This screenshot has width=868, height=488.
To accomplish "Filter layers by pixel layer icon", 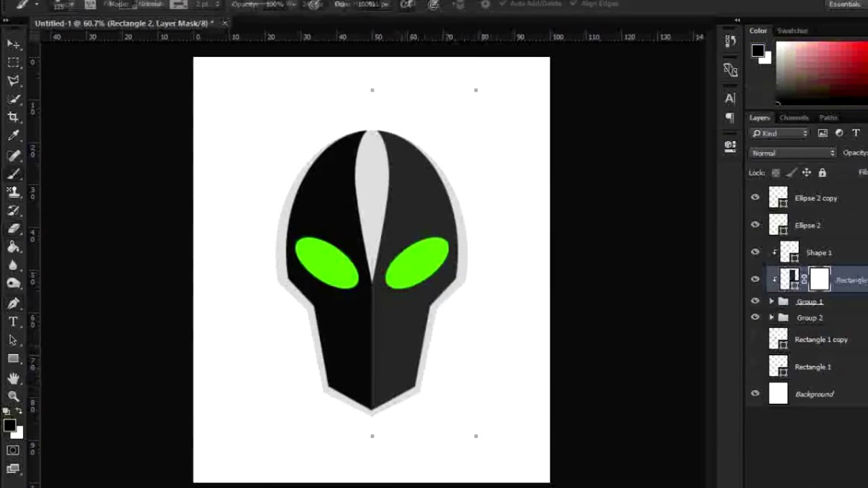I will coord(823,134).
